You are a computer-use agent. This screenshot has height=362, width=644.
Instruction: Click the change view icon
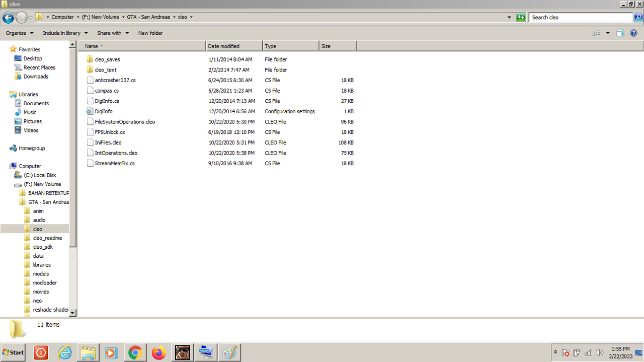tap(596, 33)
